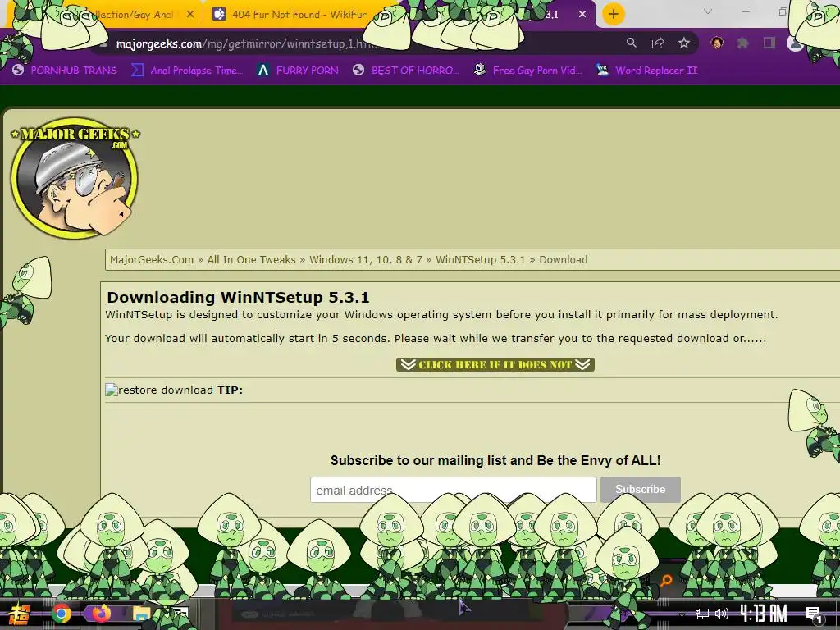
Task: Open WinNTSetup 5.3.1 breadcrumb link
Action: click(481, 260)
